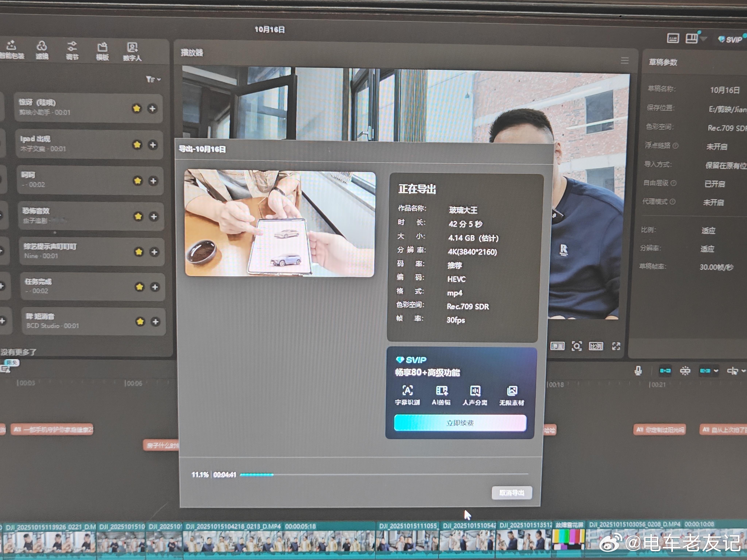Image resolution: width=747 pixels, height=560 pixels.
Task: Click the 立即续费 renew button
Action: (460, 423)
